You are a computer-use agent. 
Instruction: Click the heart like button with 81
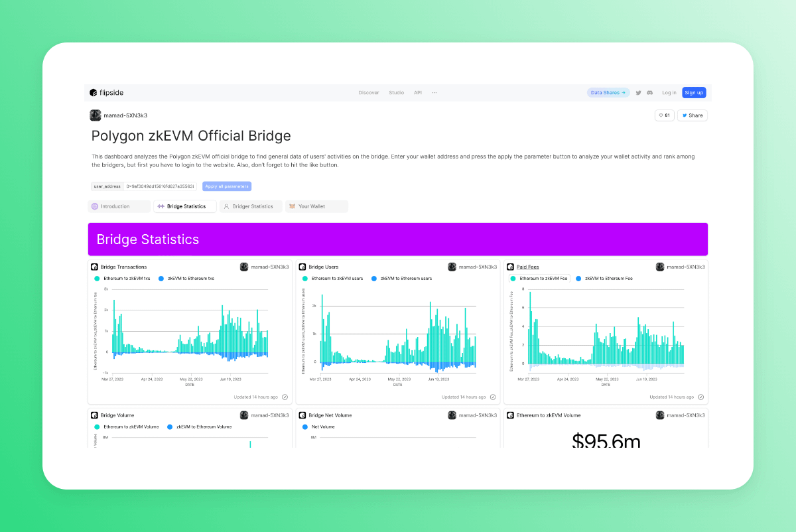point(664,115)
